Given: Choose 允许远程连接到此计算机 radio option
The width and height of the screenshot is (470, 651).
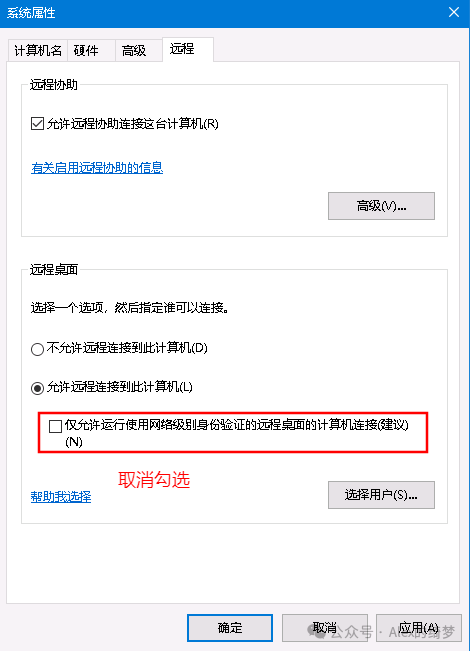Looking at the screenshot, I should click(x=37, y=389).
